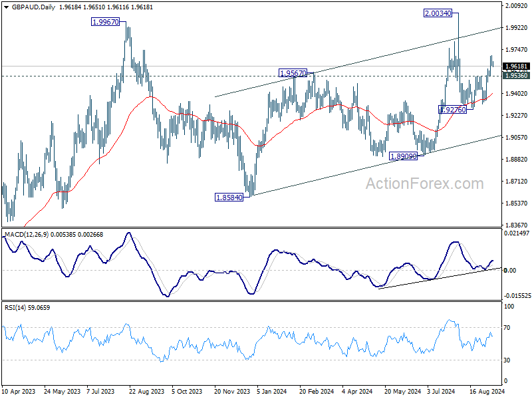Click the RSI 30 level label

(507, 360)
